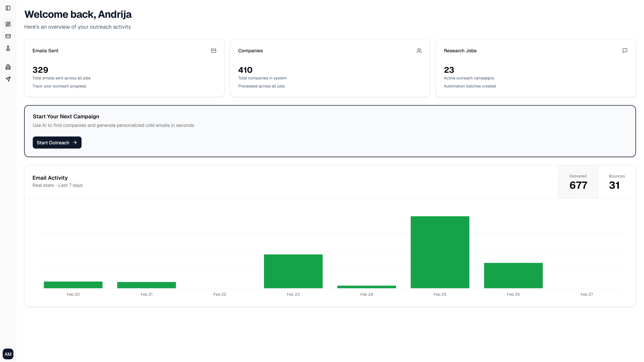Select the Bounces 31 stat tab
The height and width of the screenshot is (362, 644).
click(616, 182)
